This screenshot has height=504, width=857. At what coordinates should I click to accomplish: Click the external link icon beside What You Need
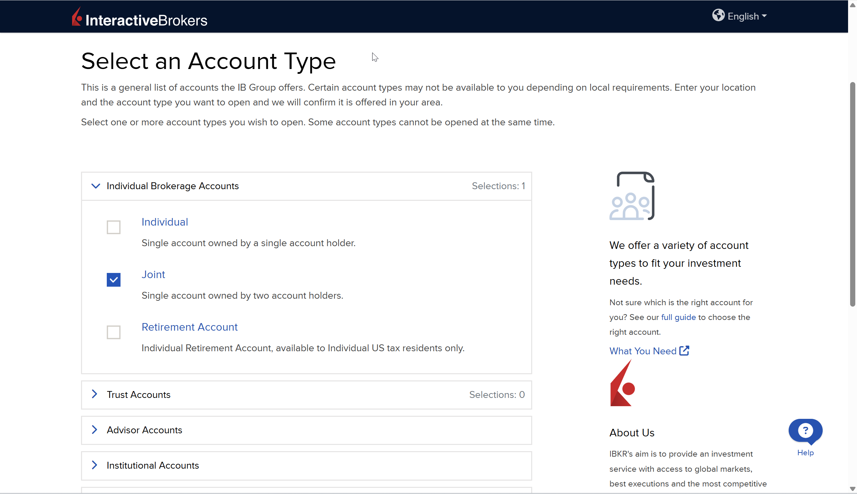point(684,351)
